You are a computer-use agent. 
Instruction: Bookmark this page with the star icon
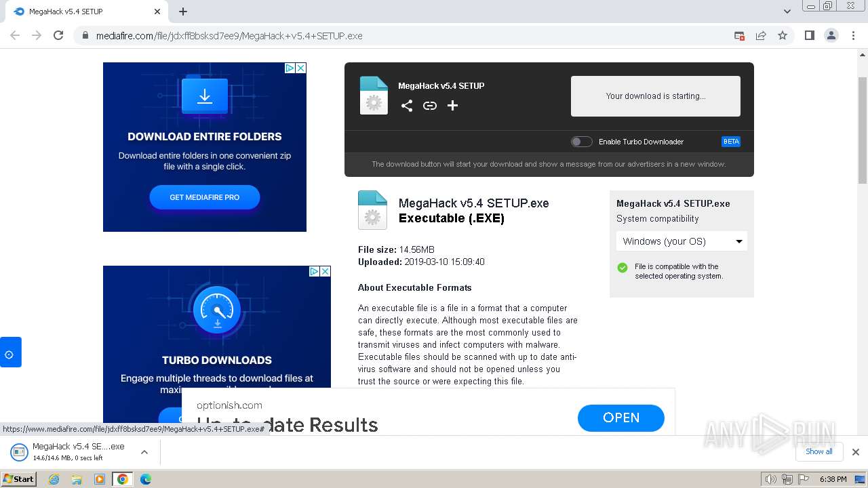[783, 35]
